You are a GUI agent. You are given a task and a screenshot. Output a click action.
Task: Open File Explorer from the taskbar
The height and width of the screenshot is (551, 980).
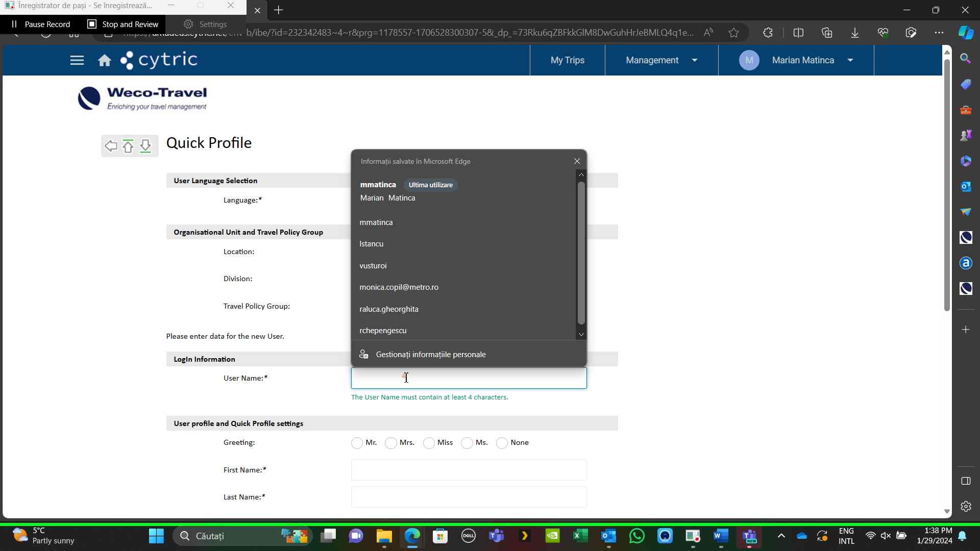click(x=384, y=536)
